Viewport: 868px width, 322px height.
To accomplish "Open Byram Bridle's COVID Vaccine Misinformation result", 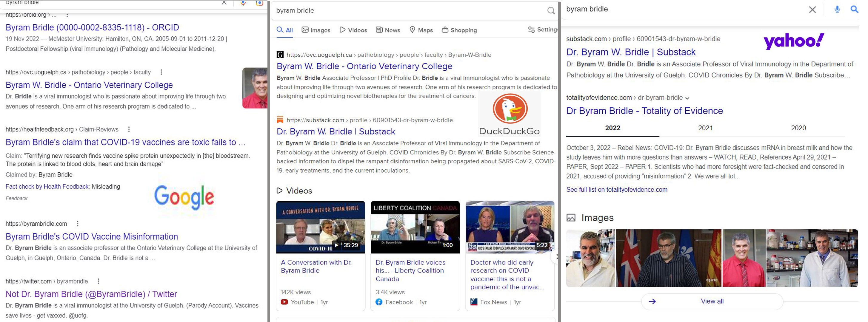I will [92, 236].
